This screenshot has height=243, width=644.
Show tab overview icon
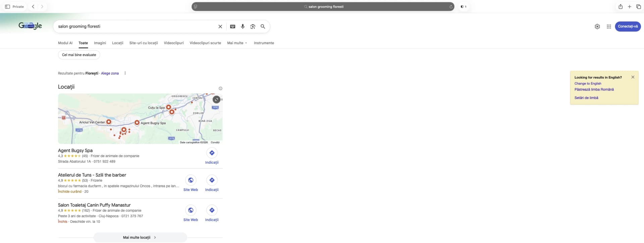(x=639, y=7)
